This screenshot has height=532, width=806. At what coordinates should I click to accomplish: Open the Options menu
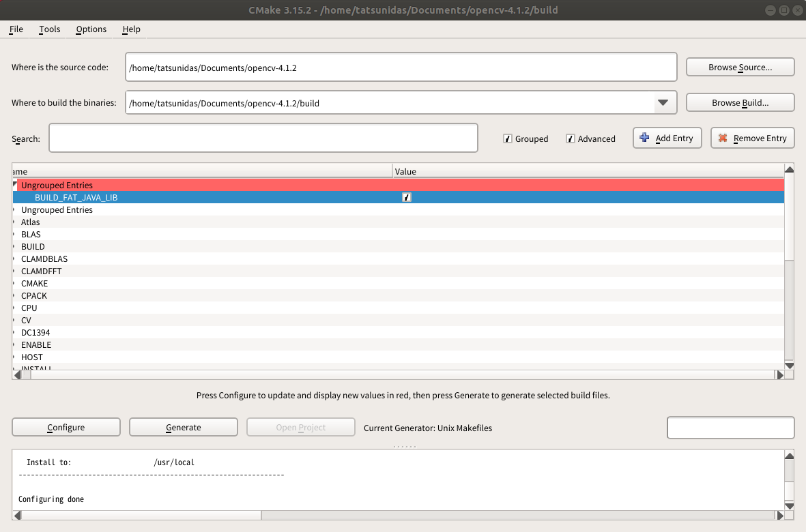(91, 29)
